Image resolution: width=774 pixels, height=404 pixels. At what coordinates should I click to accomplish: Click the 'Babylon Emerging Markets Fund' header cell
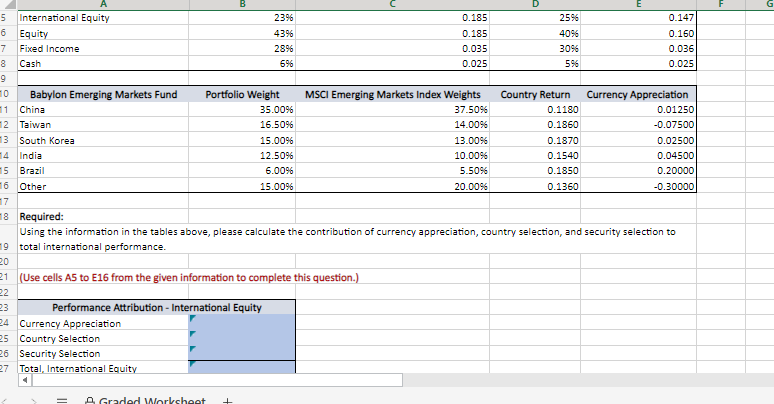[103, 94]
